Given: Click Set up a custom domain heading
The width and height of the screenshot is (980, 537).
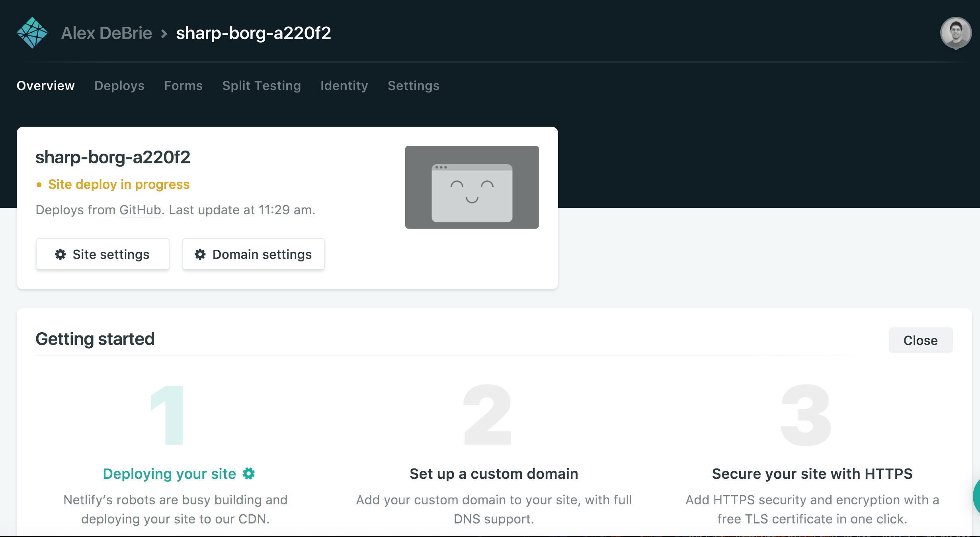Looking at the screenshot, I should (494, 474).
